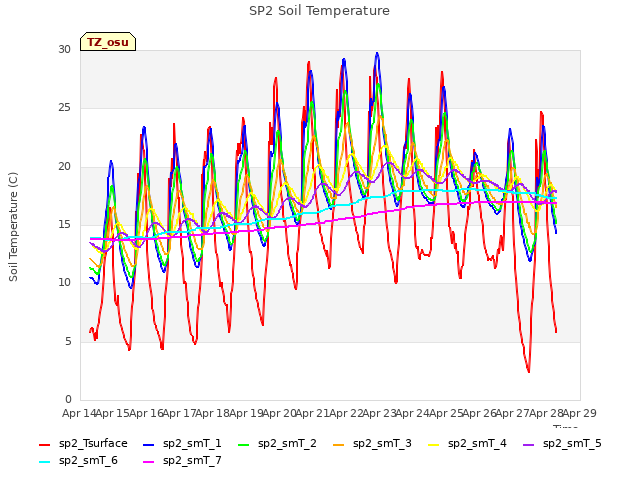Click the 15 y-axis tick label
Screen dimensions: 640x480
64,224
